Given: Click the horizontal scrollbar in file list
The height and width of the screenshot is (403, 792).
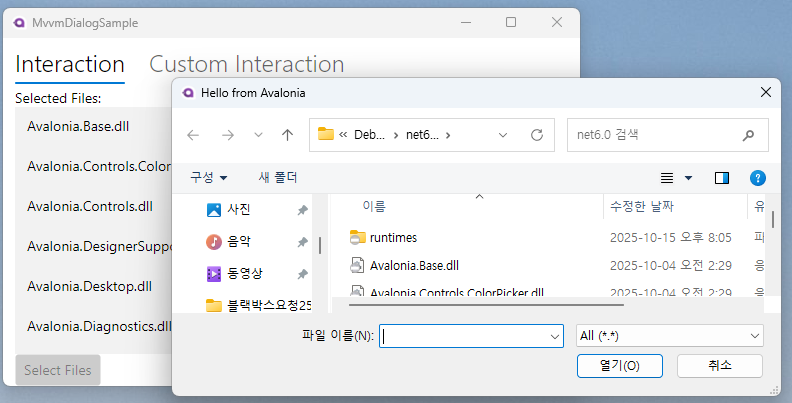Looking at the screenshot, I should click(486, 305).
